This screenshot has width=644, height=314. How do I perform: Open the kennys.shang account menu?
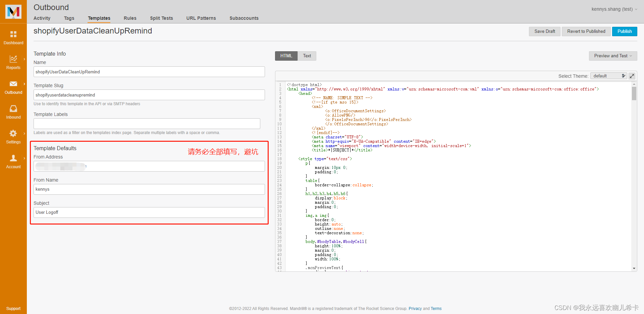(614, 9)
